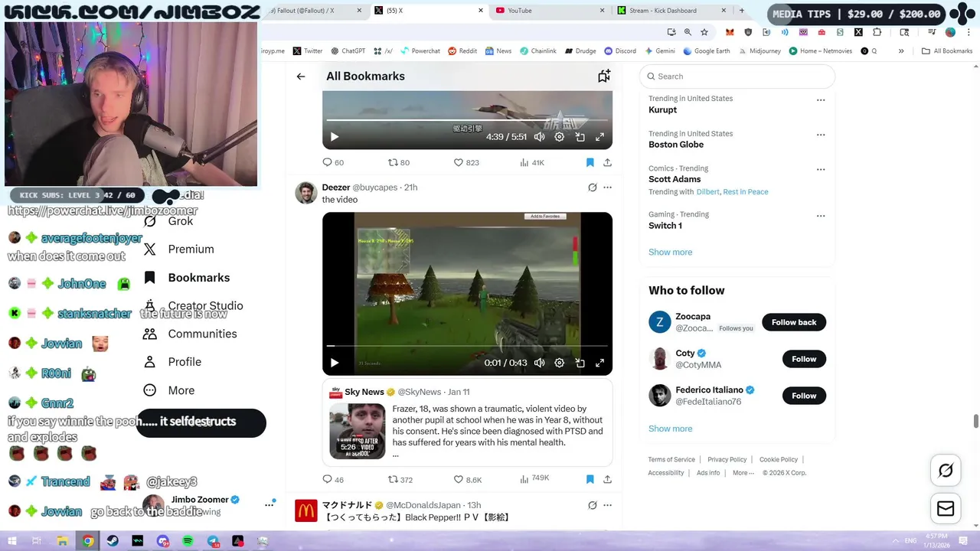The width and height of the screenshot is (980, 551).
Task: Open Steam from the taskbar
Action: [113, 541]
